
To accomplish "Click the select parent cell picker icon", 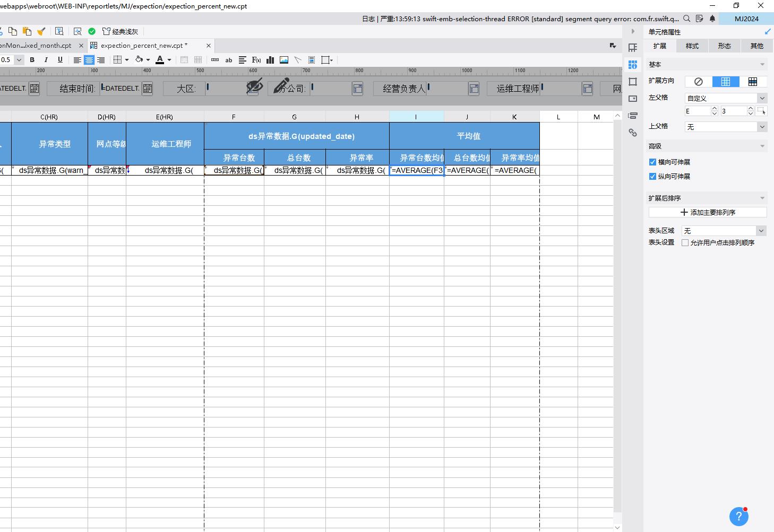I will point(762,111).
